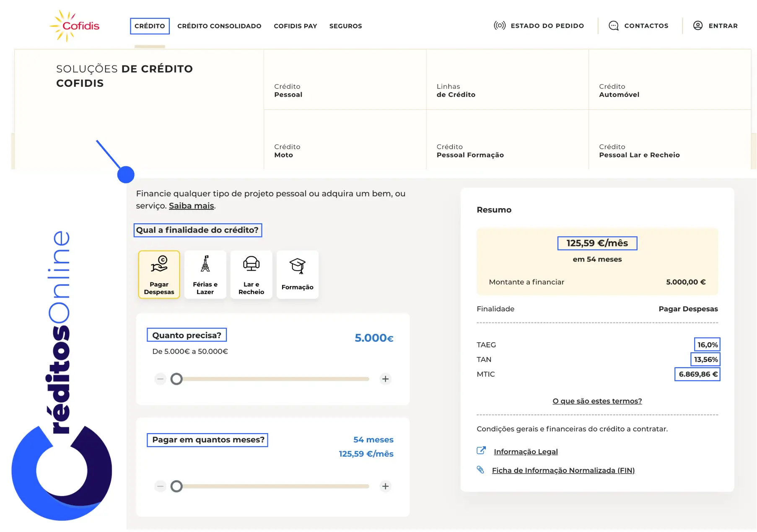
Task: Click the paperclip icon beside FIN
Action: click(x=480, y=470)
